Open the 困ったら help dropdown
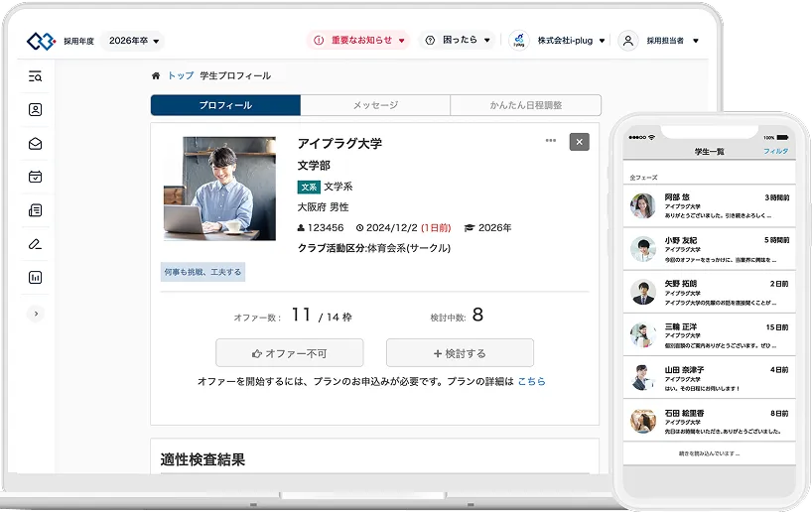This screenshot has width=812, height=512. click(x=458, y=41)
